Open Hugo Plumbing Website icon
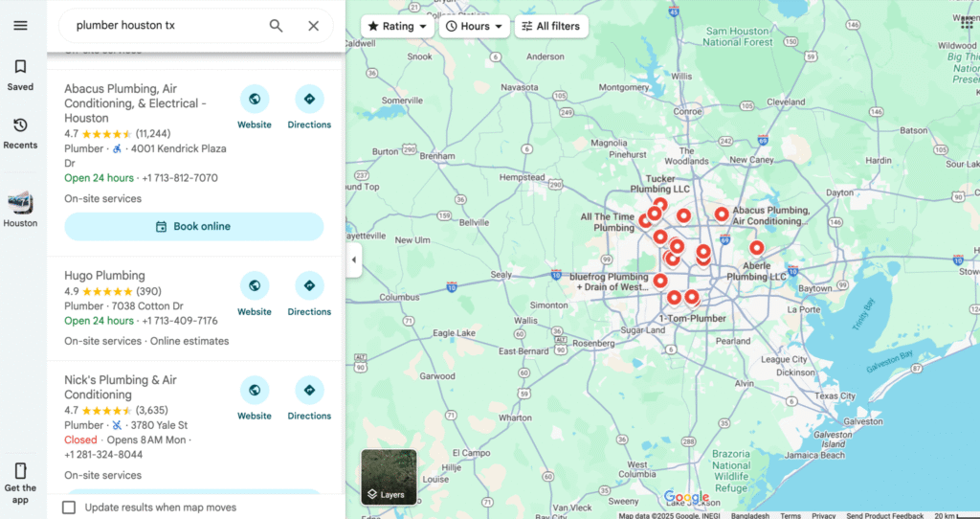Screen dimensions: 980x519 (255, 285)
